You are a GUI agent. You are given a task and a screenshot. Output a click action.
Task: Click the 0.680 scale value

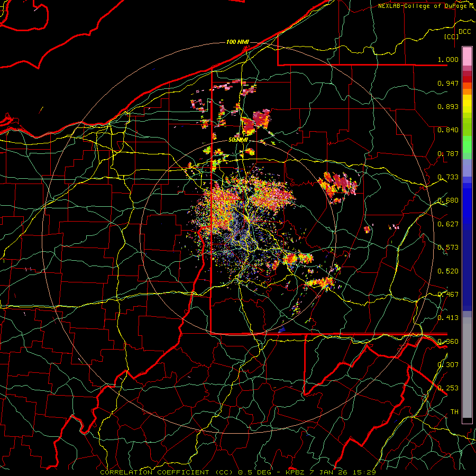[448, 200]
